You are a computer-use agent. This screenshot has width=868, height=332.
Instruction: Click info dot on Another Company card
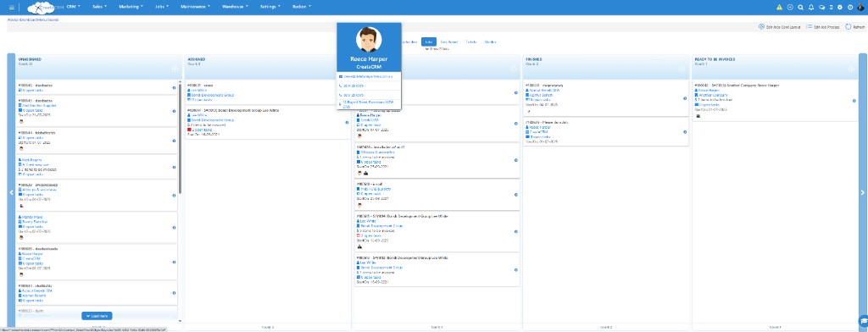point(854,101)
